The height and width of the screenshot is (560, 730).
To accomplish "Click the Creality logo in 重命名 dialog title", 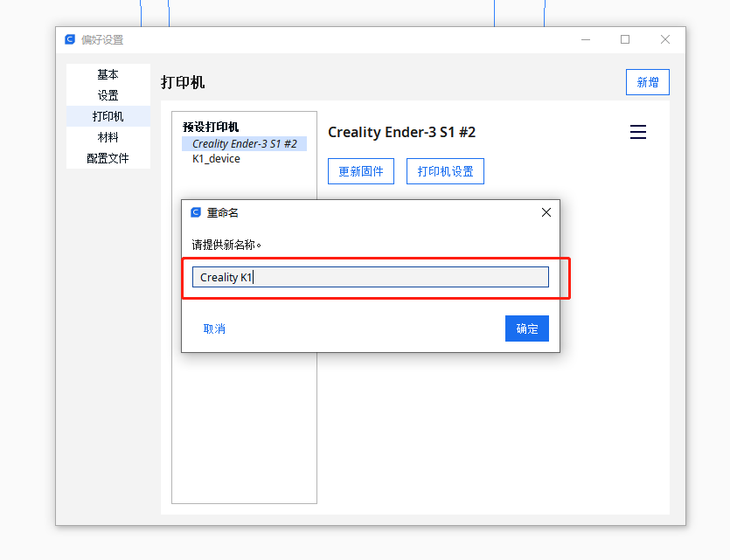I will pos(196,212).
